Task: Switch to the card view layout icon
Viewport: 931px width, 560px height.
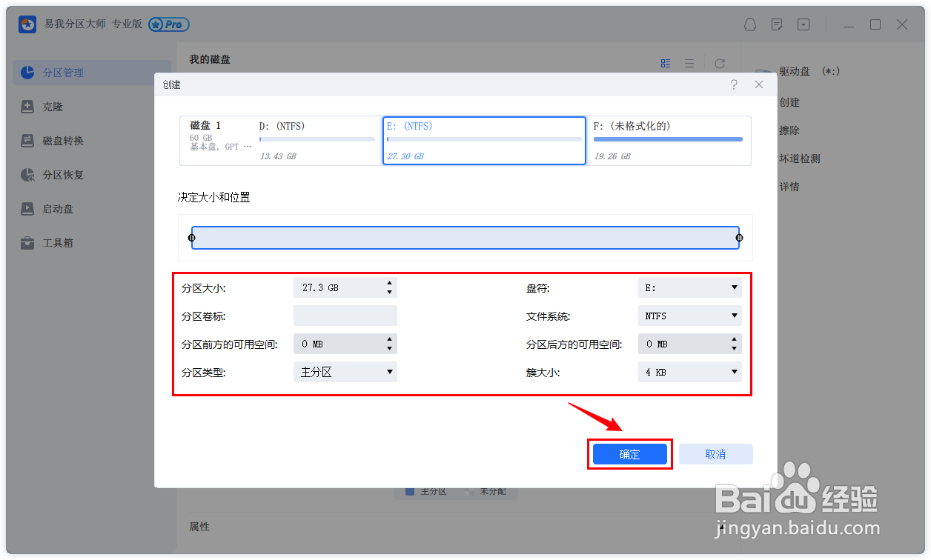Action: tap(666, 64)
